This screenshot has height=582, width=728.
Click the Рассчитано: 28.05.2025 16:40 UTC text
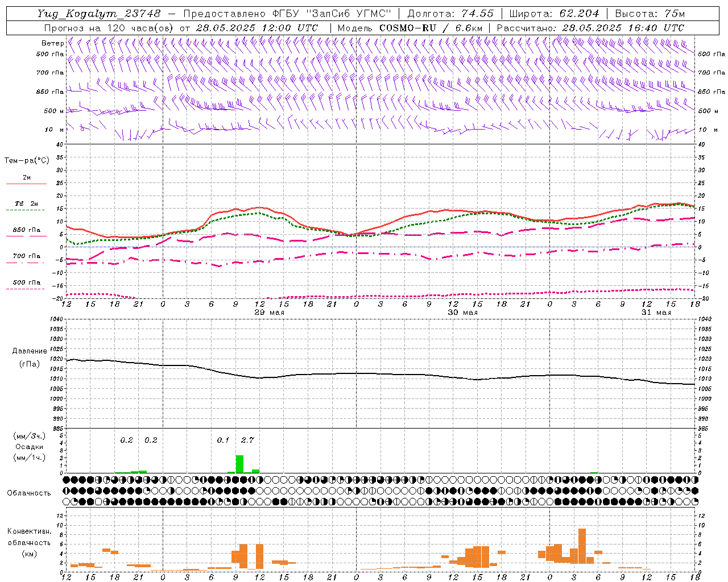pyautogui.click(x=590, y=28)
